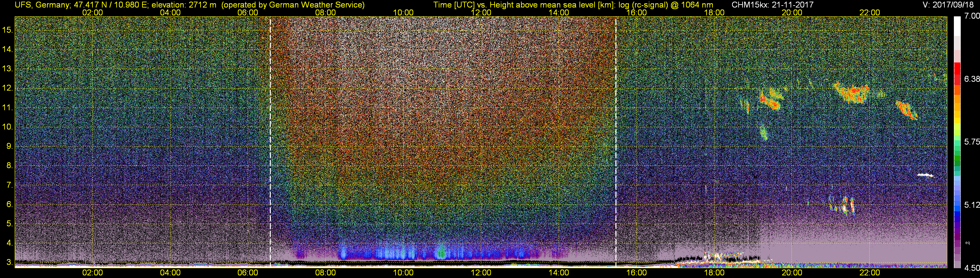Click the '8.' km height axis label

(x=9, y=165)
